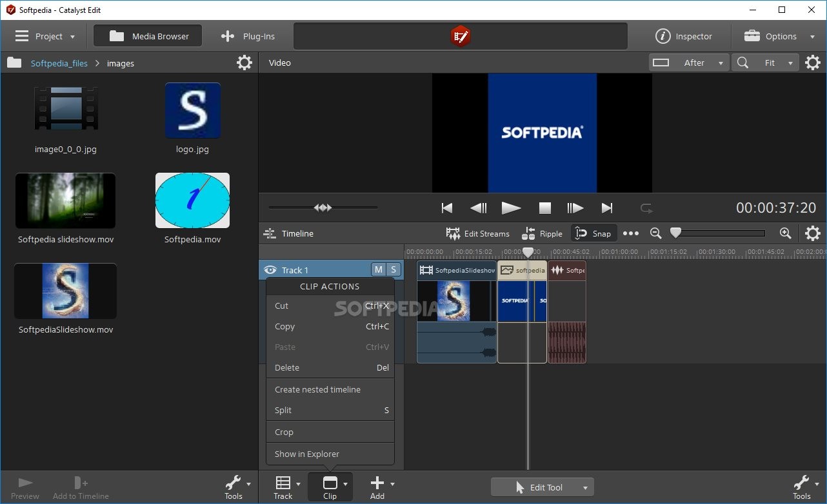Open the timeline more options ellipsis
The height and width of the screenshot is (504, 827).
631,233
